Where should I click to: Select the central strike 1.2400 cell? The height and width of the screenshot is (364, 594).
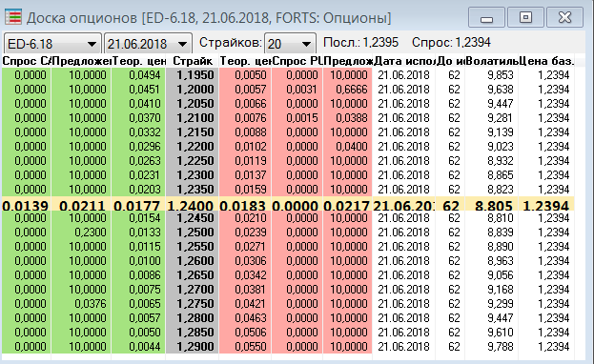(x=192, y=205)
